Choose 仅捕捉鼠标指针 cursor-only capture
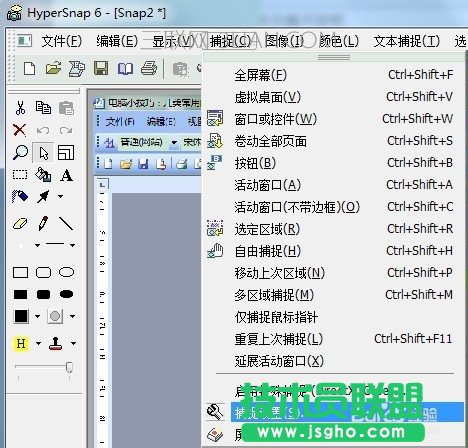Screen dimensions: 468x448 (334, 317)
